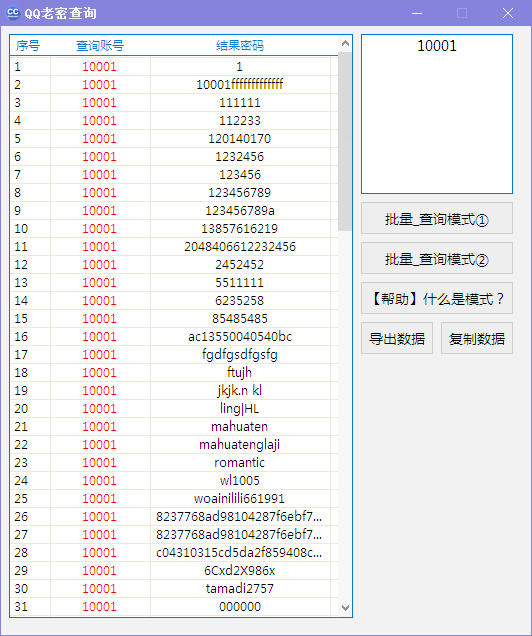
Task: Click the 结果密码 column header
Action: [x=240, y=45]
